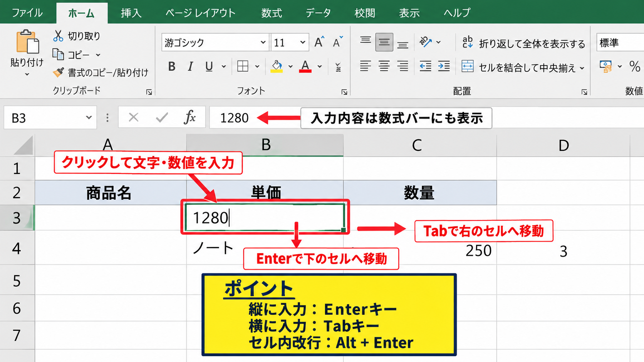Open the 数式 tab
The height and width of the screenshot is (362, 644).
pyautogui.click(x=272, y=13)
